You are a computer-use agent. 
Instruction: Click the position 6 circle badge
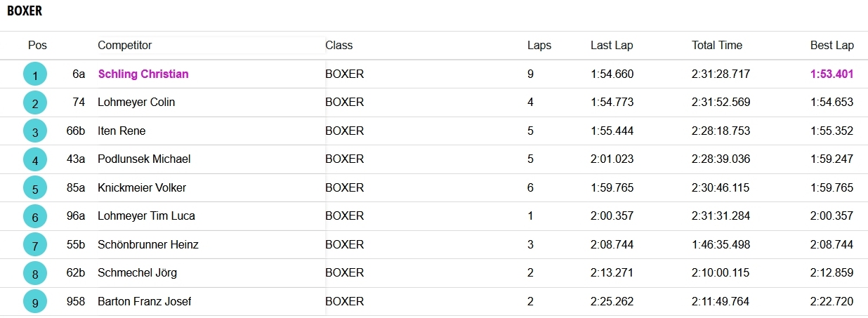click(x=35, y=217)
